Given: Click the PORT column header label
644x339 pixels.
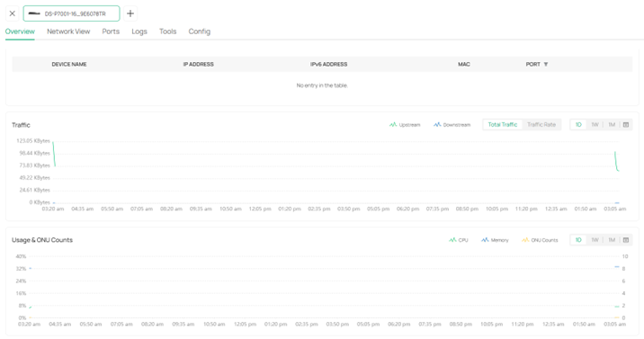Looking at the screenshot, I should point(532,65).
